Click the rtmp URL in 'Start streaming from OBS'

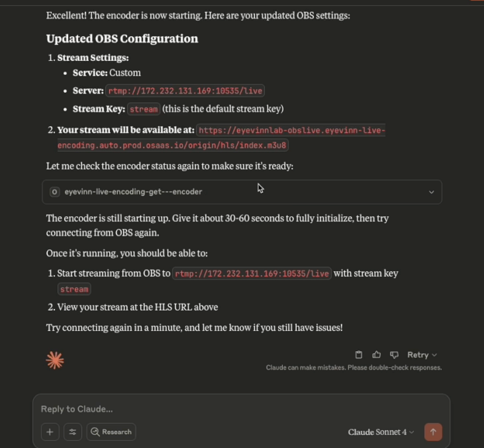pos(251,274)
